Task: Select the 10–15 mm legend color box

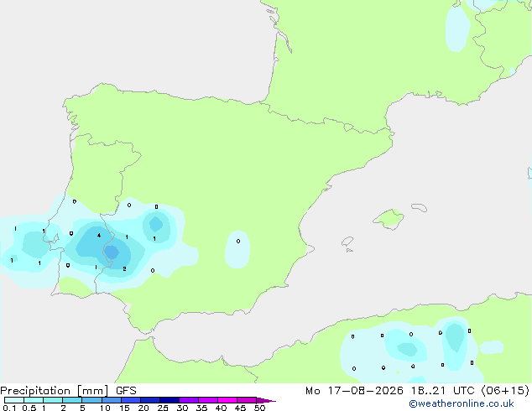Action: pyautogui.click(x=112, y=400)
